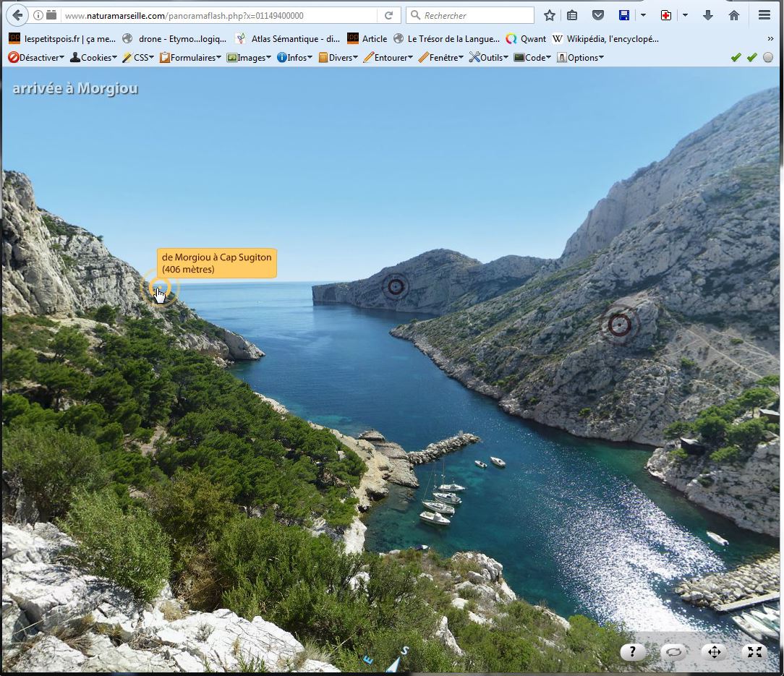Viewport: 784px width, 676px height.
Task: Click the four-arrow move mode button
Action: [714, 652]
